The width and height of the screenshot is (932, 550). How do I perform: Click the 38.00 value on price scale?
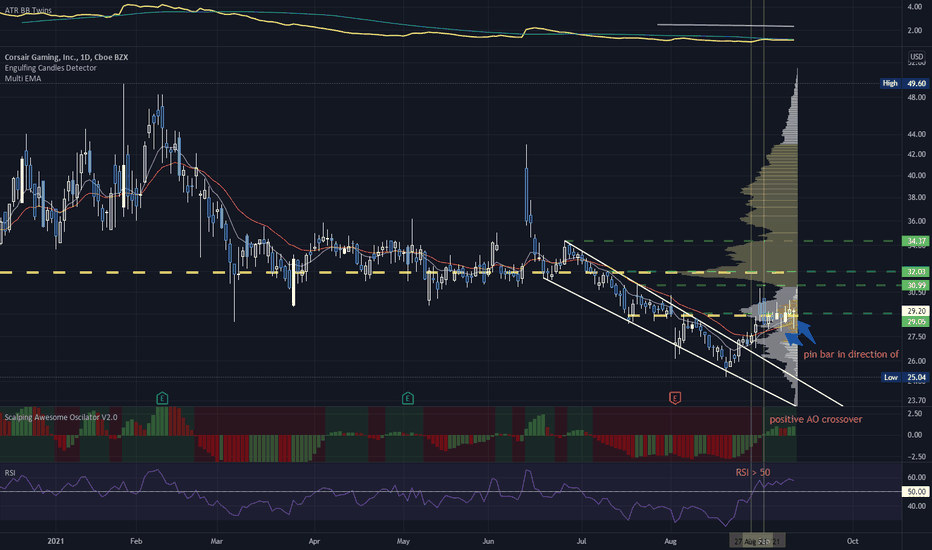pos(916,197)
